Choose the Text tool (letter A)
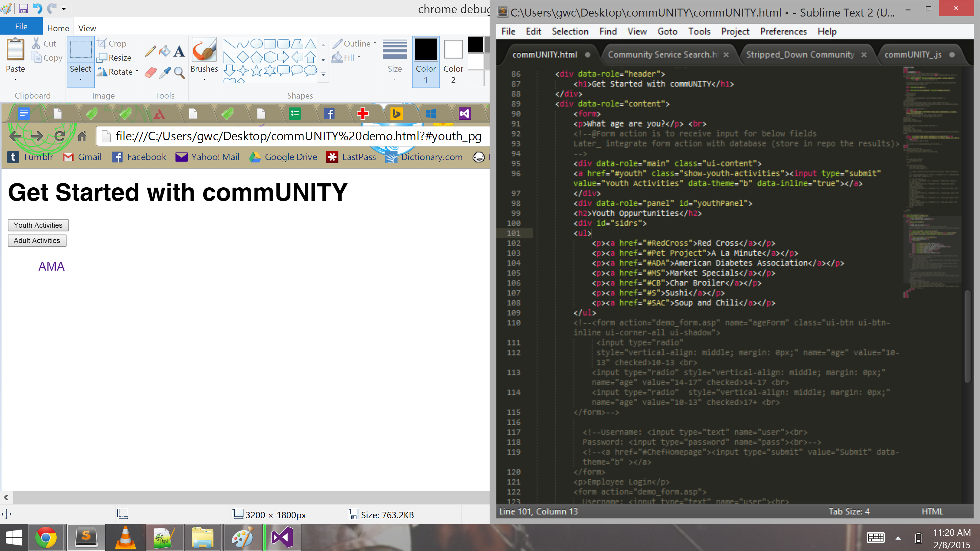980x551 pixels. 179,51
